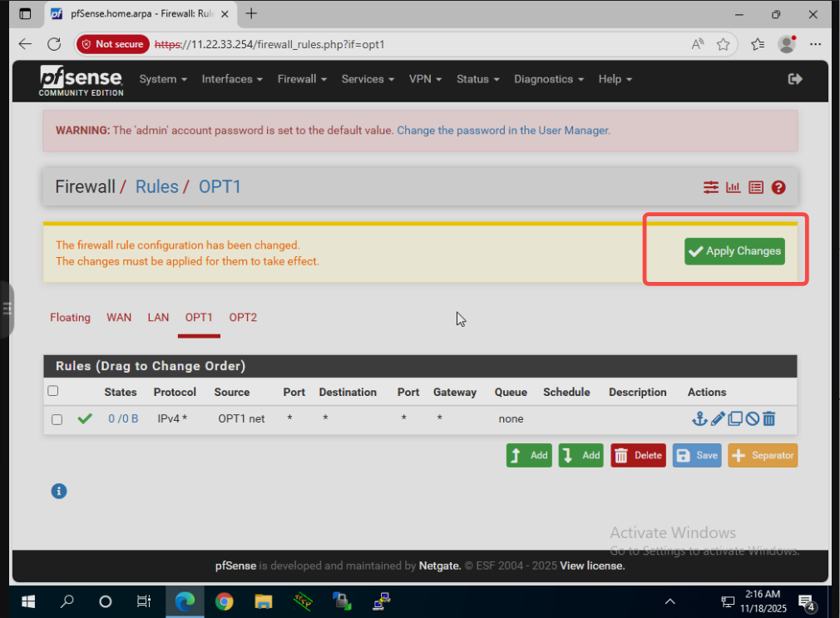Screen dimensions: 840x618
Task: Open the sliders shortcut icon in the Rules header
Action: coord(711,187)
